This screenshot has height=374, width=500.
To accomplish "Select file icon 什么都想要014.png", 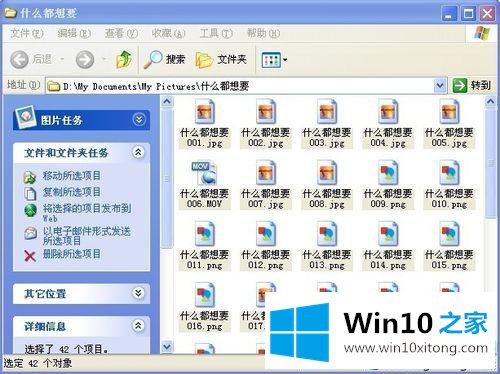I will tap(388, 234).
